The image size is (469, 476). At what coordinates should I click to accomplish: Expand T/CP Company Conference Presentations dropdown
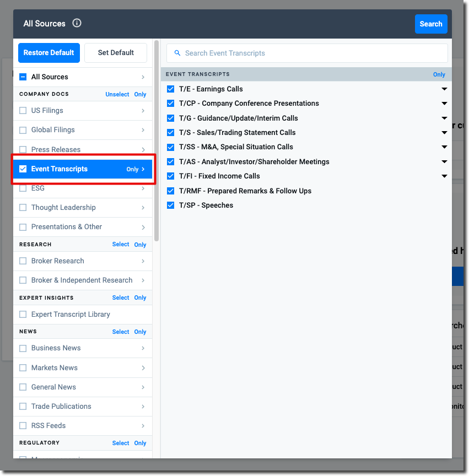tap(444, 104)
